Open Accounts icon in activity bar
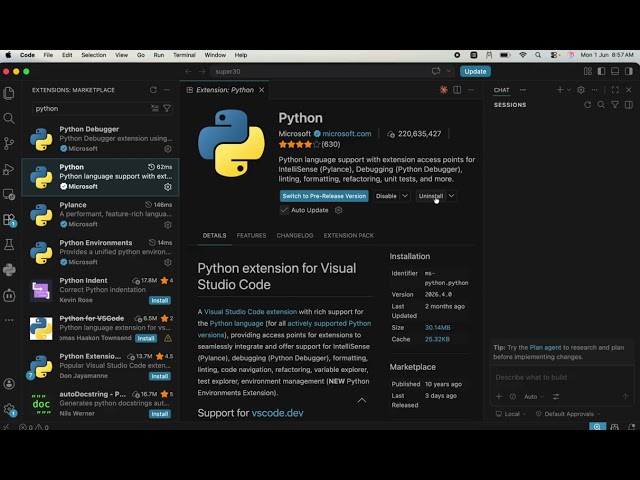Image resolution: width=640 pixels, height=480 pixels. coord(9,384)
